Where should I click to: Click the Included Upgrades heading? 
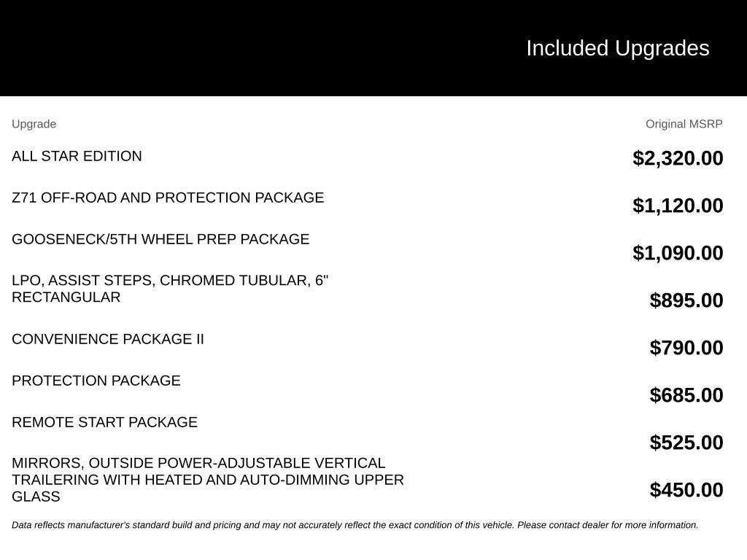coord(617,49)
